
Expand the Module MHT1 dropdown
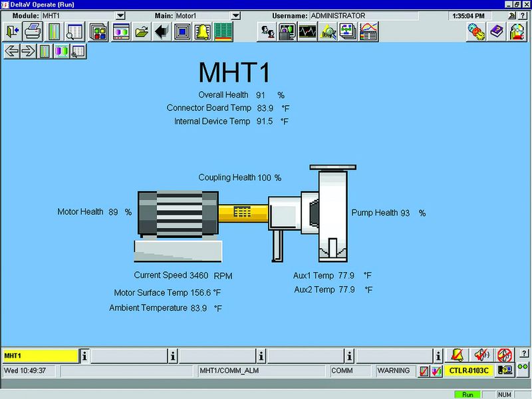coord(120,15)
